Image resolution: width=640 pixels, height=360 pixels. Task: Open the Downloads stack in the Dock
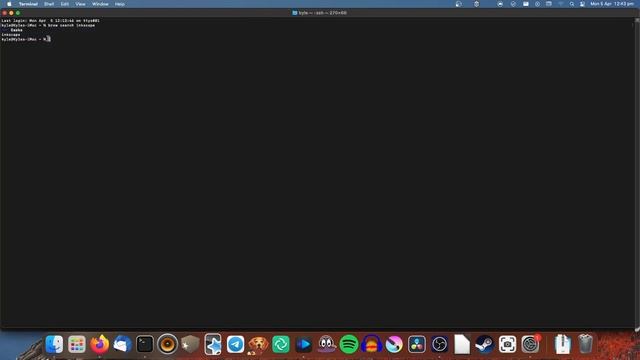(562, 344)
